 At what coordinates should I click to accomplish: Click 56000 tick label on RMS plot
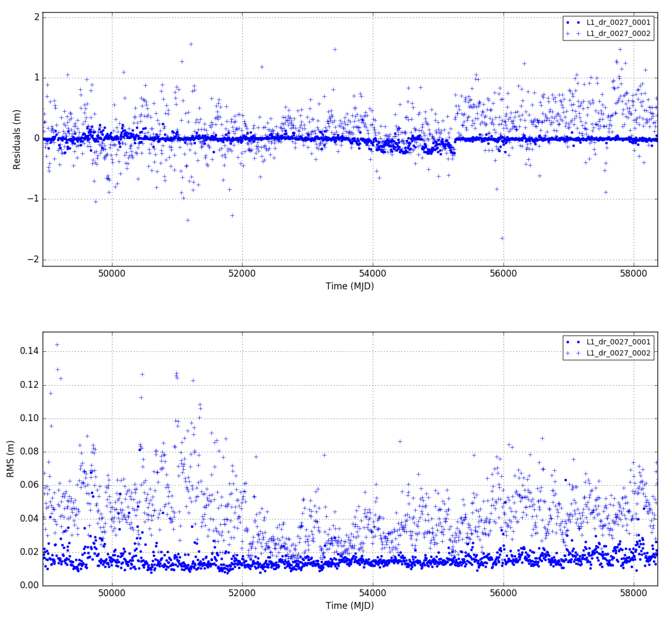pos(503,593)
